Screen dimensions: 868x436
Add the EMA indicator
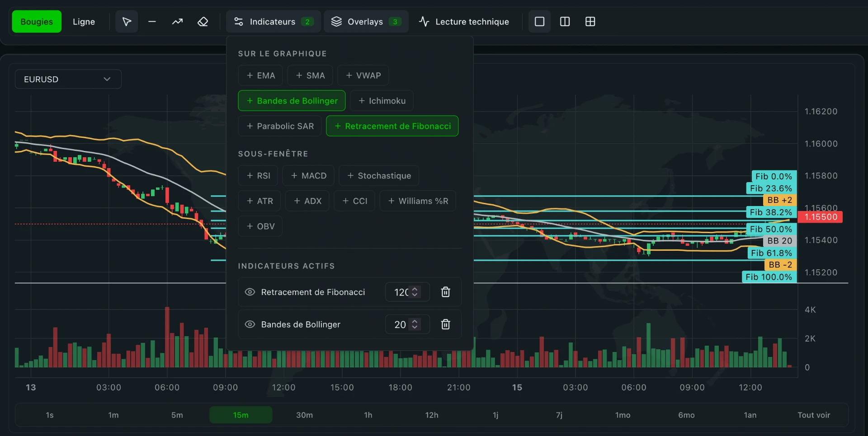[x=260, y=75]
